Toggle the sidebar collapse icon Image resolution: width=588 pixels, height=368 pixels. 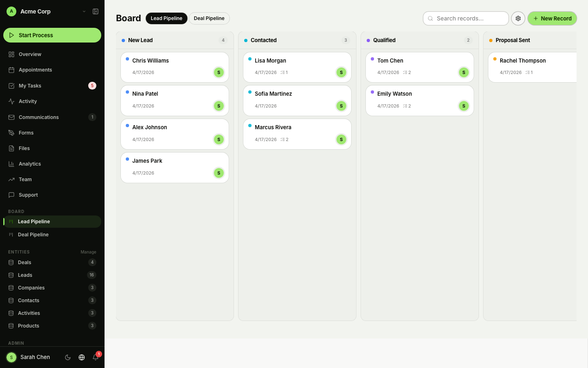tap(96, 11)
